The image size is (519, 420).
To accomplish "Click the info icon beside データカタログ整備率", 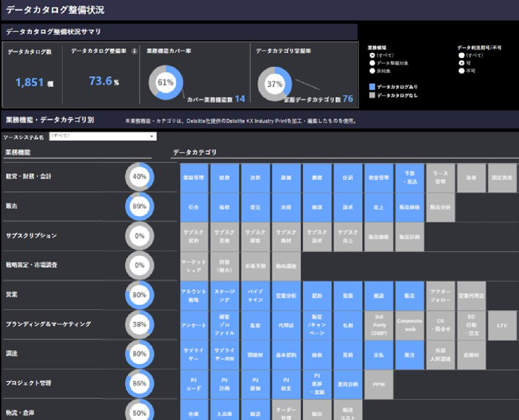I will click(x=135, y=51).
